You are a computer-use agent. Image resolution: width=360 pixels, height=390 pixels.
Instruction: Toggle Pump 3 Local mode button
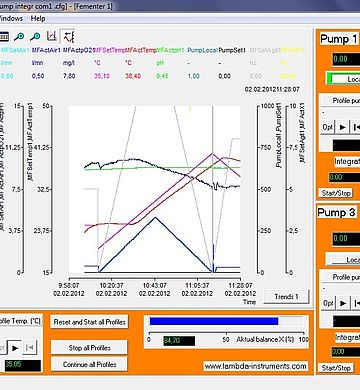click(343, 259)
